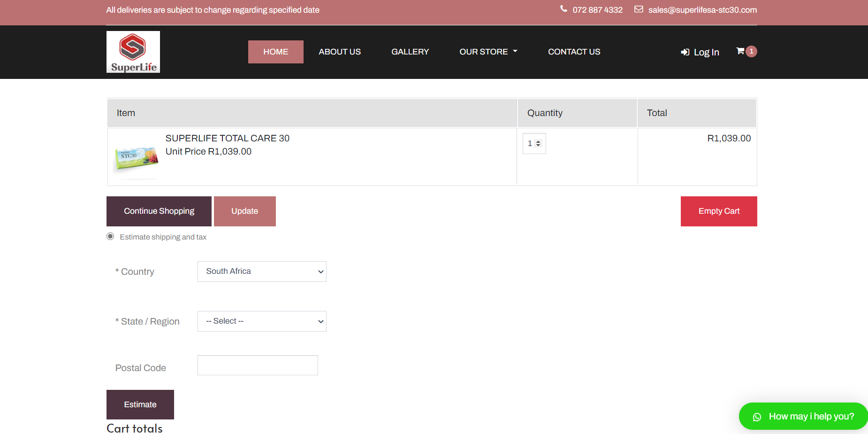Open the Country dropdown
Image resolution: width=868 pixels, height=434 pixels.
click(262, 271)
